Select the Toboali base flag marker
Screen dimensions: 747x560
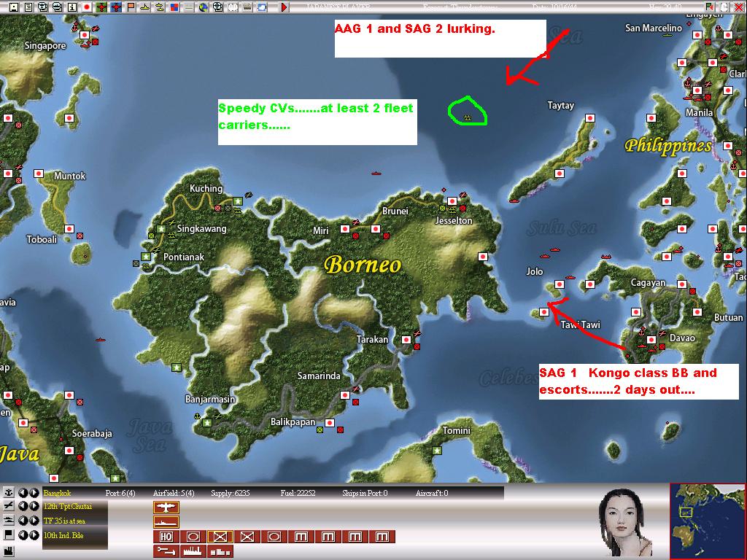pyautogui.click(x=69, y=229)
